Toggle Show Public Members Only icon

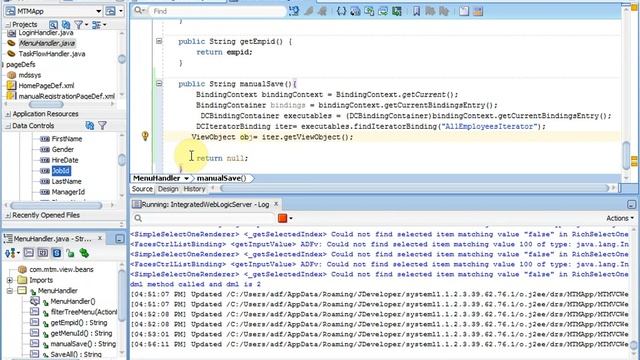[70, 253]
